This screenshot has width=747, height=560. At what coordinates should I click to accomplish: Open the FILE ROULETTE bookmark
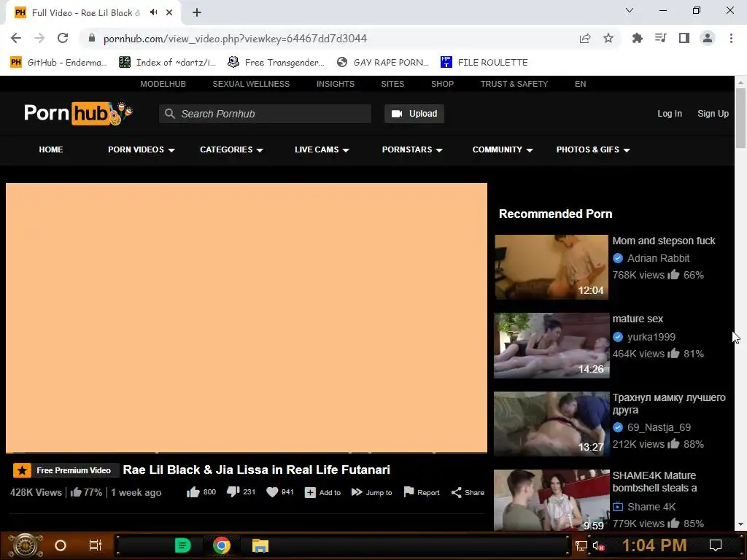pos(484,63)
